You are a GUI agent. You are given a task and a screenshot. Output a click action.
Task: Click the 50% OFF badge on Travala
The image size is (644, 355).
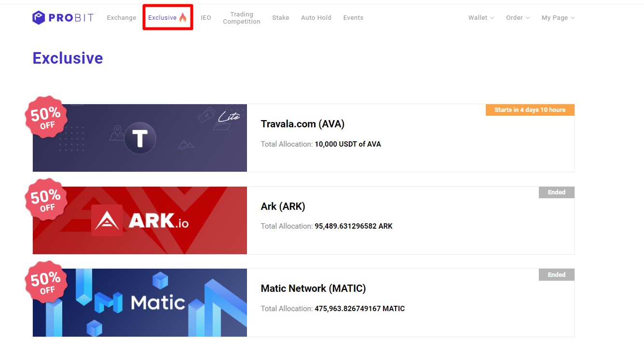point(46,117)
